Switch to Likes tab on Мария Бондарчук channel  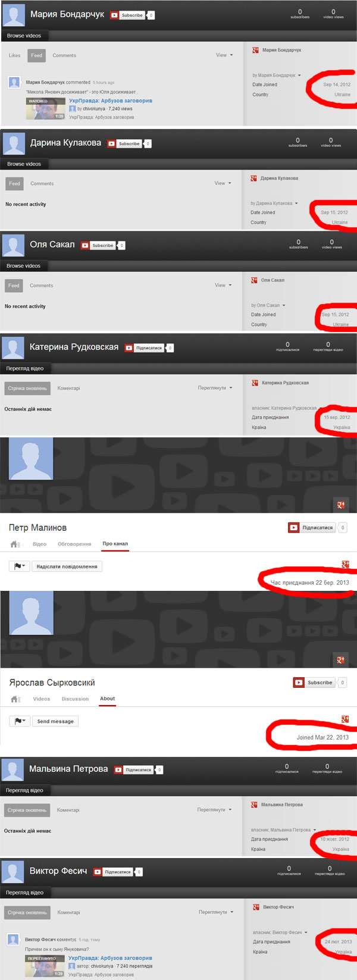pos(15,55)
